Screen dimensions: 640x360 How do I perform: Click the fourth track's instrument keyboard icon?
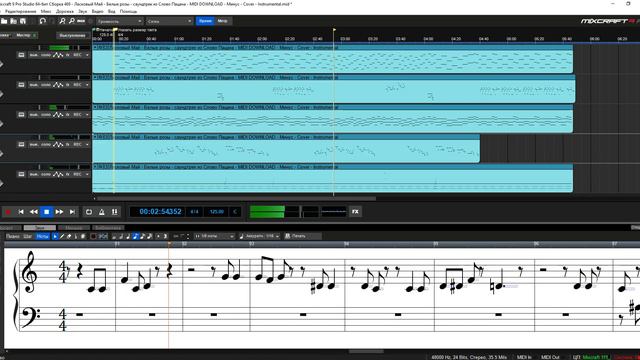click(21, 144)
